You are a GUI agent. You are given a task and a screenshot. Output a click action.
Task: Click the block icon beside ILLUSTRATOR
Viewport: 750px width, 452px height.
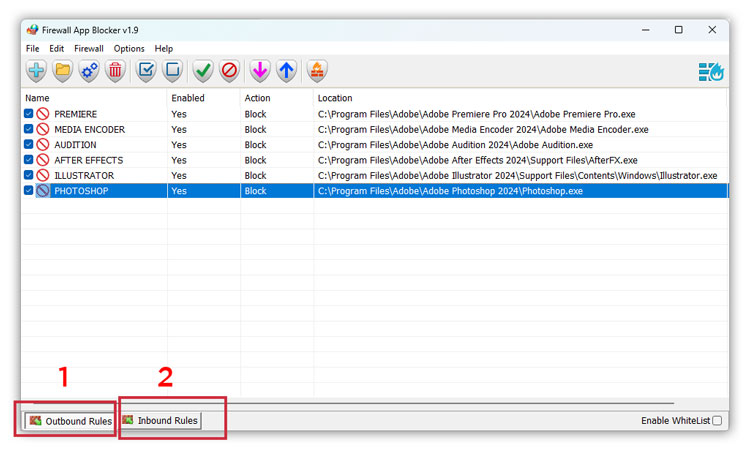[43, 175]
